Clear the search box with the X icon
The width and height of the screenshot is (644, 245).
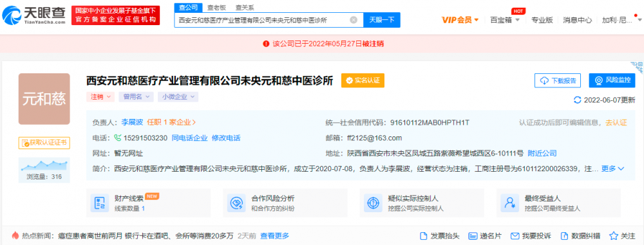354,20
